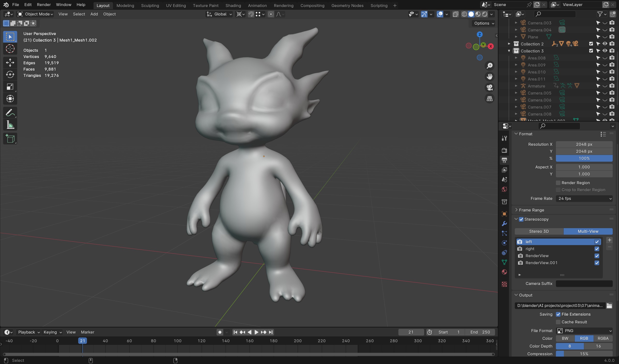Viewport: 619px width, 364px height.
Task: Select Stereo 3D mode button
Action: (x=539, y=231)
